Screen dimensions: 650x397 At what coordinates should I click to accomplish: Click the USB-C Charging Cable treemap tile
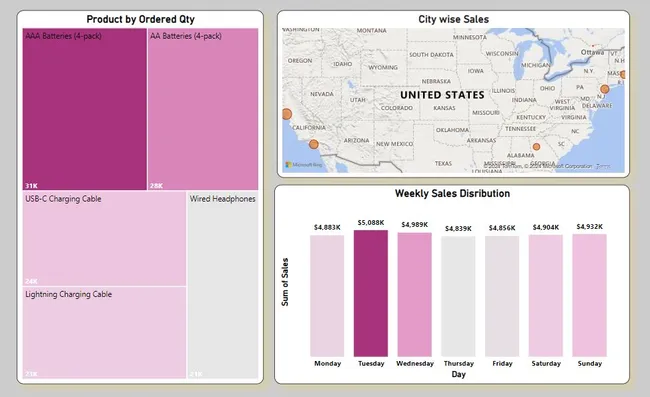pos(104,239)
